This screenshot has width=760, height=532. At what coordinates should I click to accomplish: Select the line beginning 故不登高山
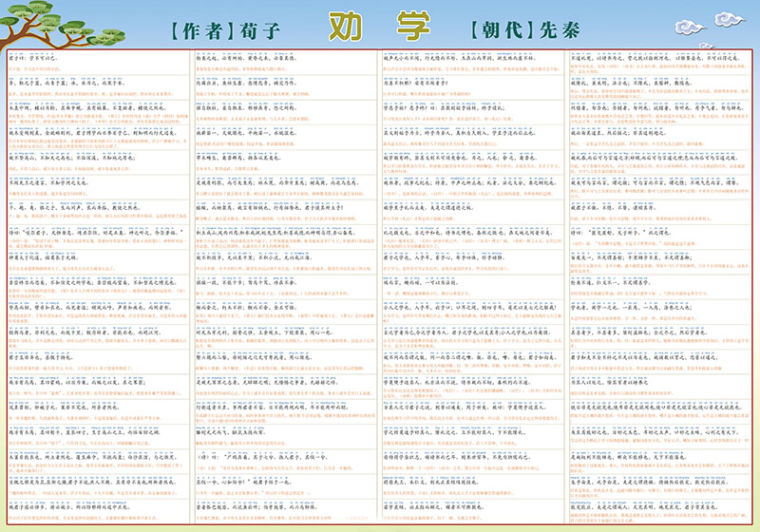72,158
